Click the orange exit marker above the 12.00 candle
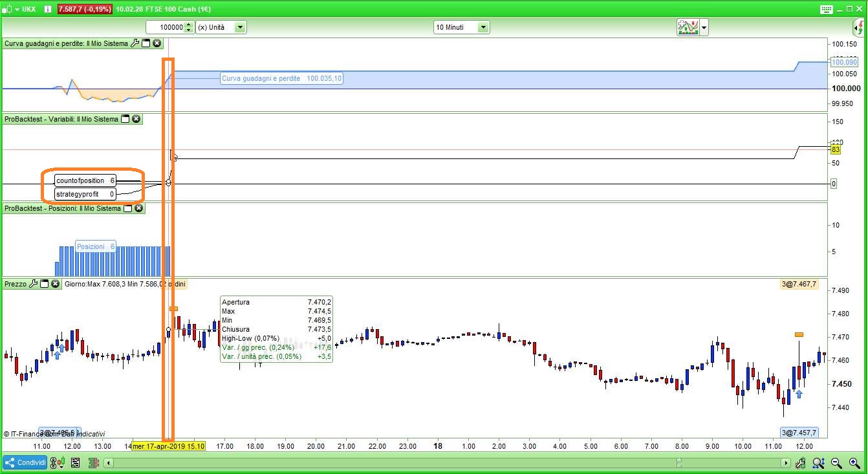Viewport: 868px width, 474px height. (x=799, y=334)
